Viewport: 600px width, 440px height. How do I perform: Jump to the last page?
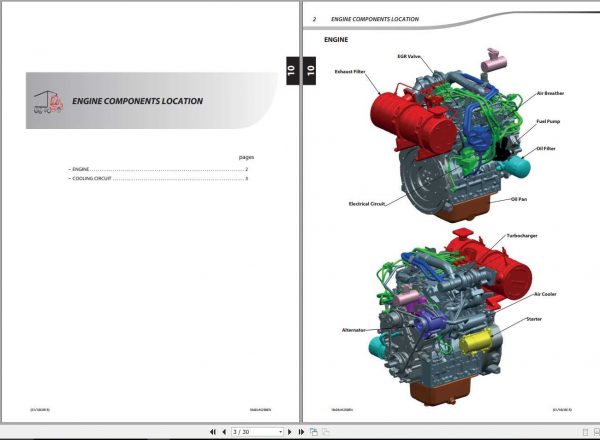pos(301,432)
